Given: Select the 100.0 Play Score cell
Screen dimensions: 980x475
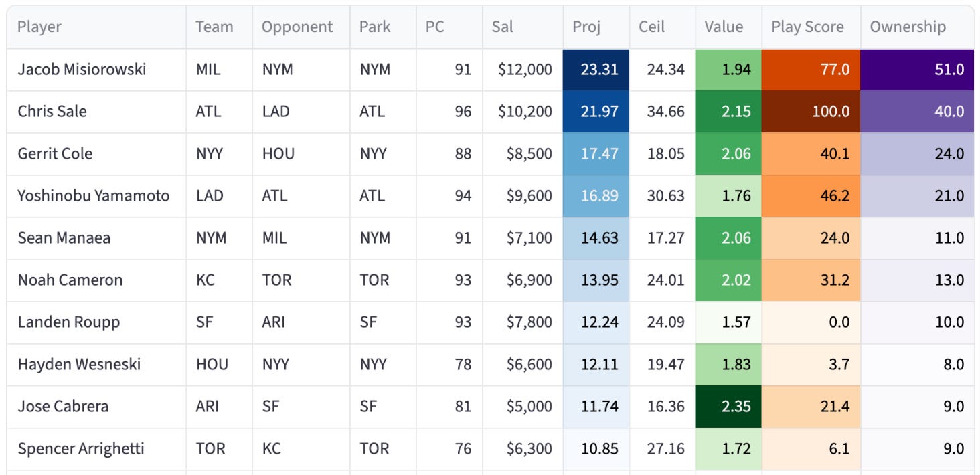Looking at the screenshot, I should pos(811,112).
